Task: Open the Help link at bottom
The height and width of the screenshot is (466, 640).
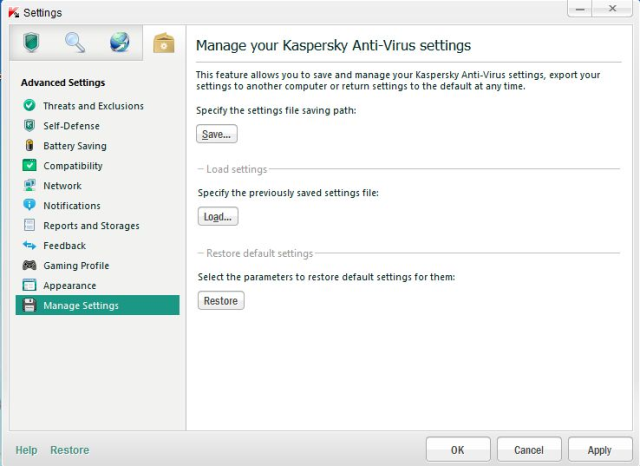Action: point(26,450)
